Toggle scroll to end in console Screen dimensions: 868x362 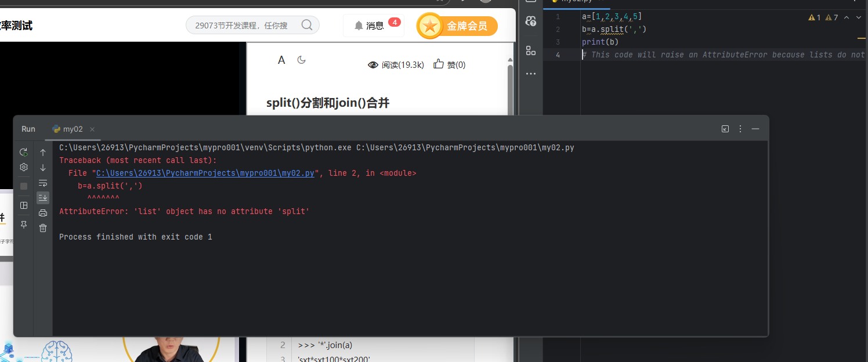tap(42, 197)
